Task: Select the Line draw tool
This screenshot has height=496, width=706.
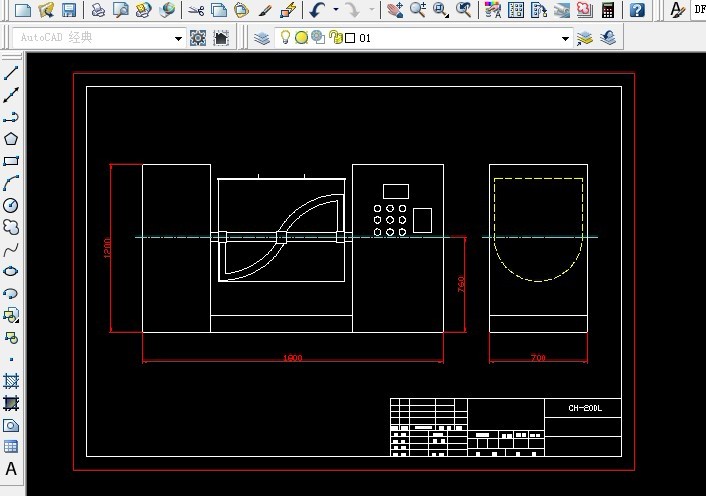Action: click(11, 73)
